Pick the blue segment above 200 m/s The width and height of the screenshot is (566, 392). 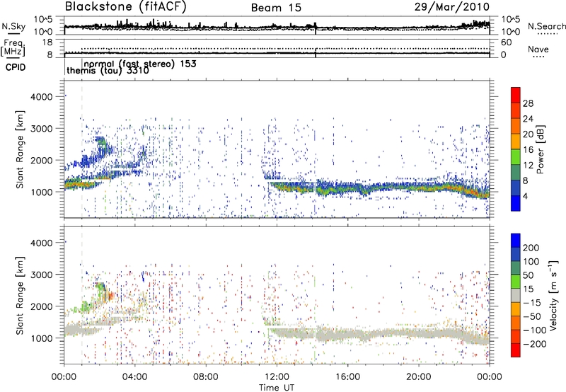click(516, 241)
